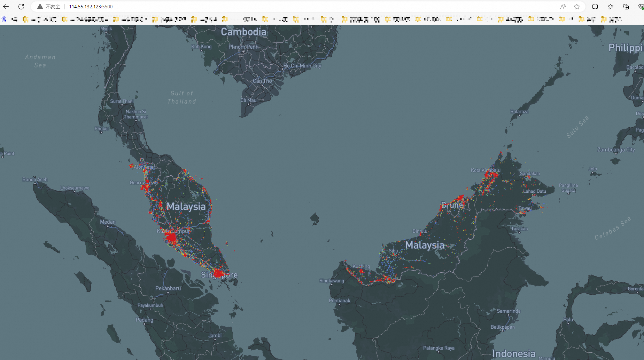Click the Tawau city label
This screenshot has width=644, height=360.
(x=525, y=208)
